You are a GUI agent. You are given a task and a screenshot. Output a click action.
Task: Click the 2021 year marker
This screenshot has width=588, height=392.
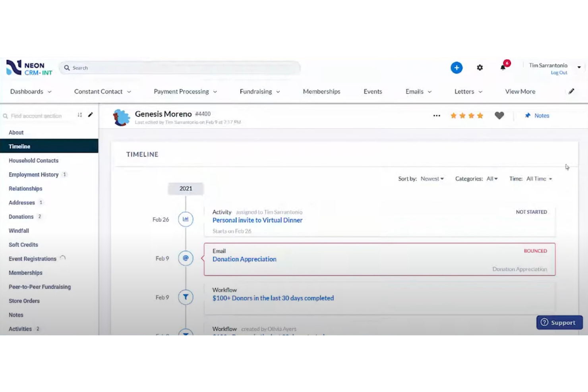coord(186,189)
